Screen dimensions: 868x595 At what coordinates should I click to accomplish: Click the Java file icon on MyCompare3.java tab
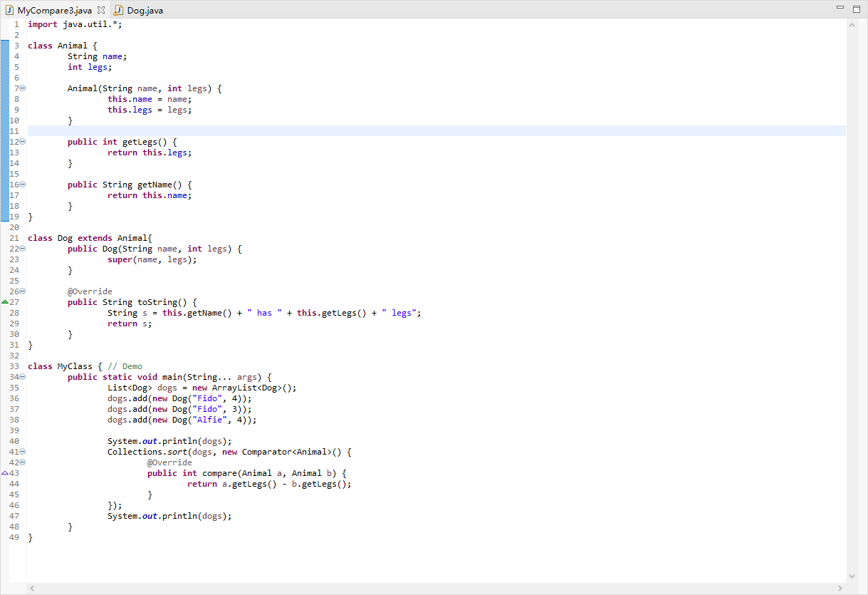coord(10,10)
